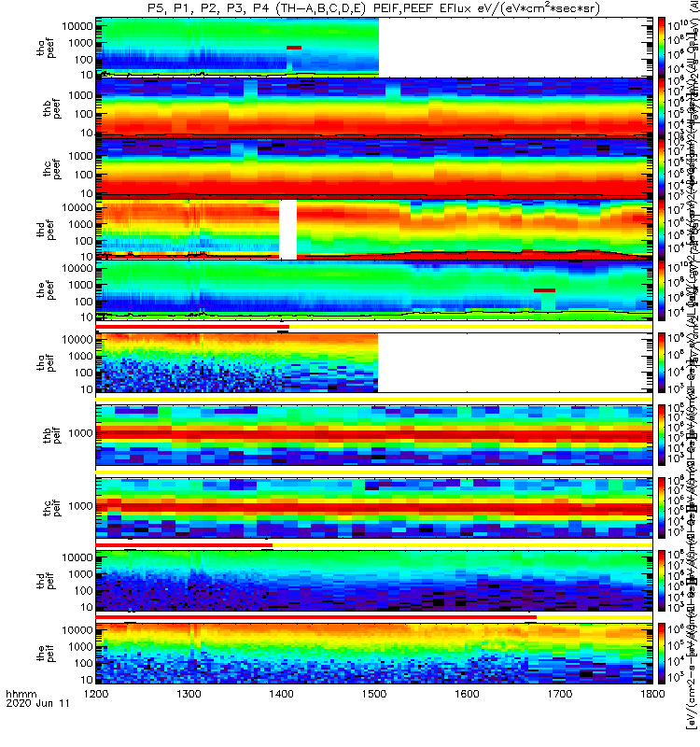Click the 1000 tick on thb peif axis
This screenshot has width=700, height=747.
click(x=80, y=433)
